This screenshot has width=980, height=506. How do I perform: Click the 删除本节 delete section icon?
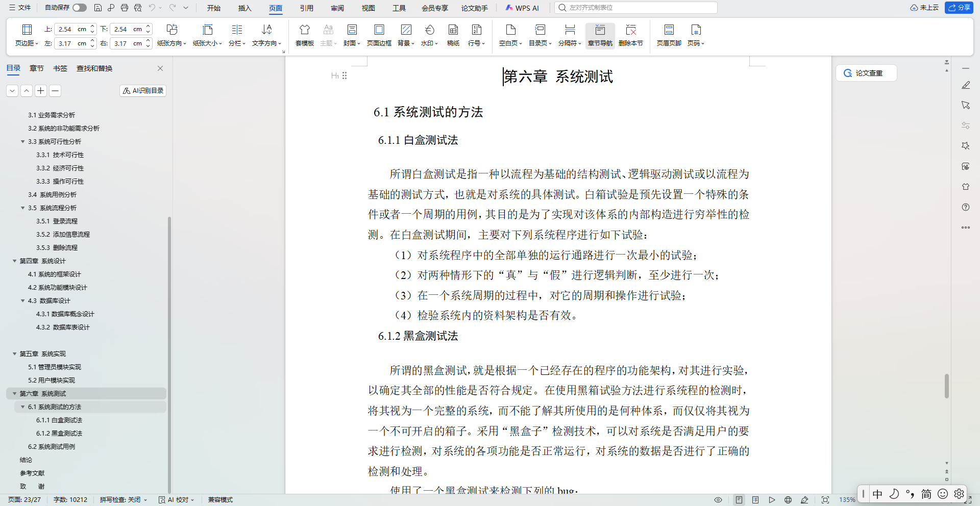(631, 35)
